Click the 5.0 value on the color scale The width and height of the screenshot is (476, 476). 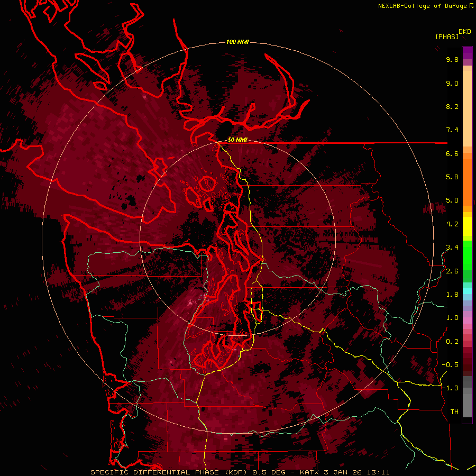[x=452, y=200]
